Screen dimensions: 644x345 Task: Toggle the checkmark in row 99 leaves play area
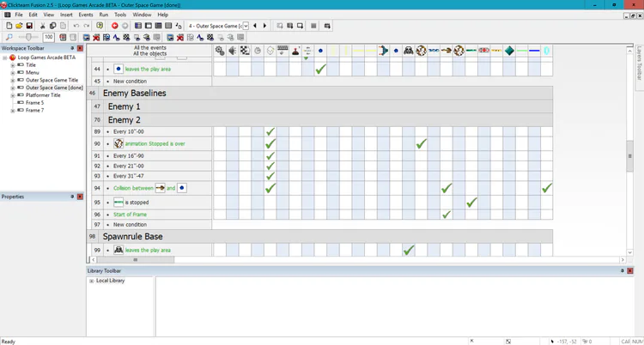pyautogui.click(x=408, y=250)
